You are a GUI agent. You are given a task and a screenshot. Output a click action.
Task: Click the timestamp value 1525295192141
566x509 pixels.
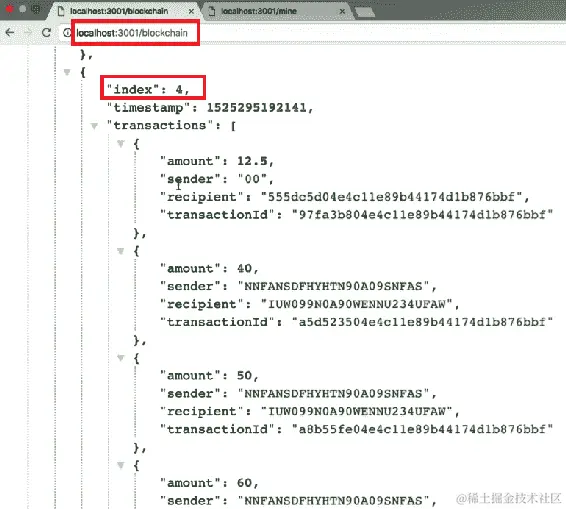click(257, 108)
